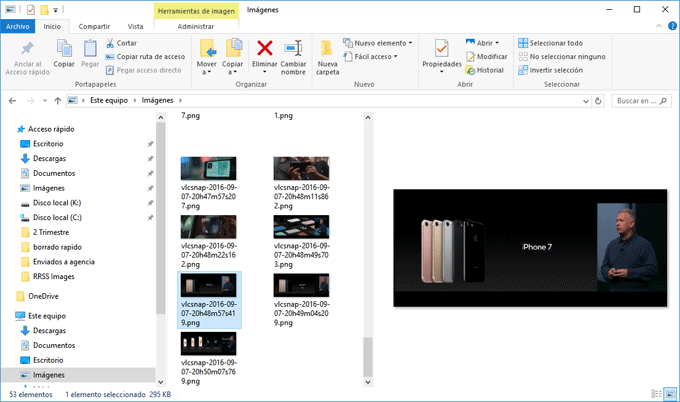Screen dimensions: 680x402
Task: Open the Fácil acceso dropdown
Action: (x=375, y=57)
